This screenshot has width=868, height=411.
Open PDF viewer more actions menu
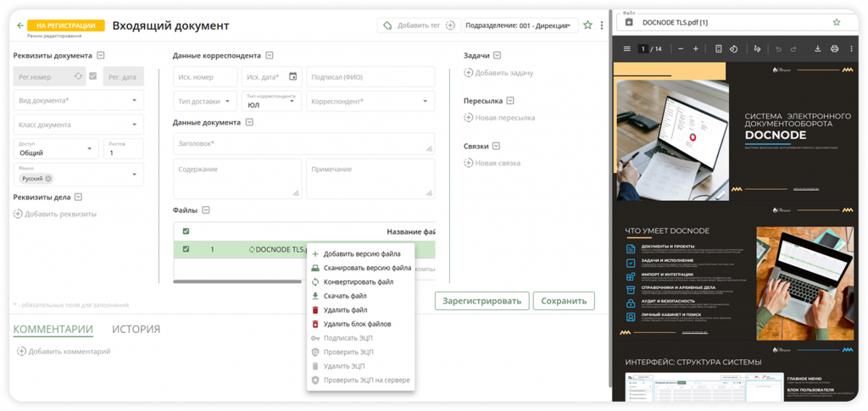[849, 48]
